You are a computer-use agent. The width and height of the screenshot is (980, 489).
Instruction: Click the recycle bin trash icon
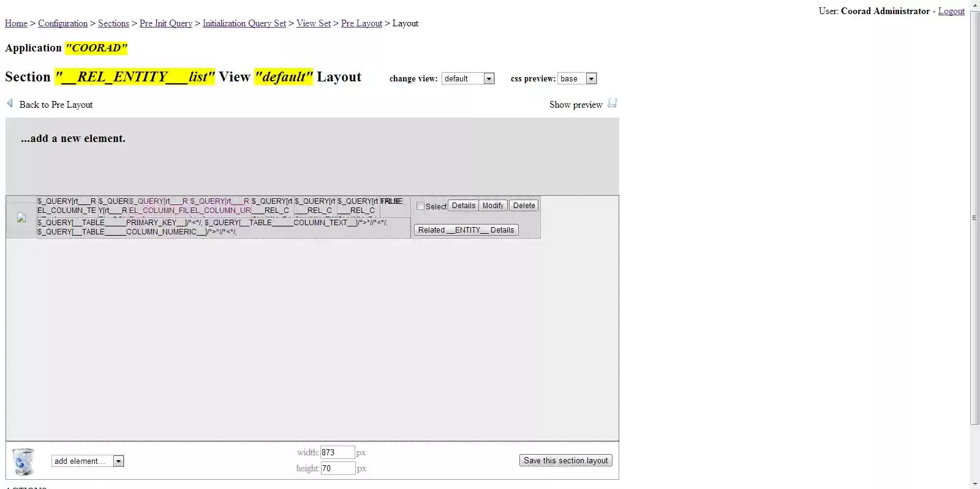[23, 461]
